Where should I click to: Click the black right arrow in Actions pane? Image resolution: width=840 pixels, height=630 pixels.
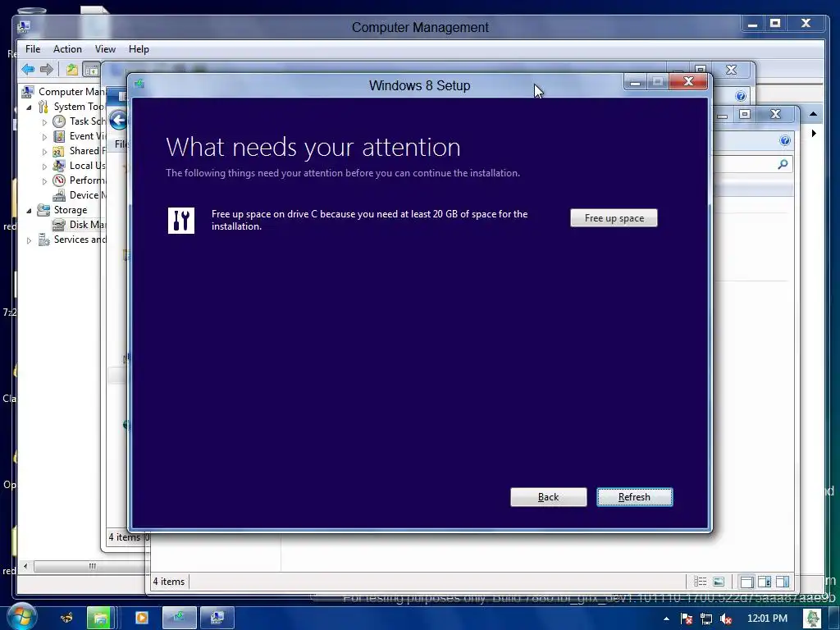coord(814,133)
